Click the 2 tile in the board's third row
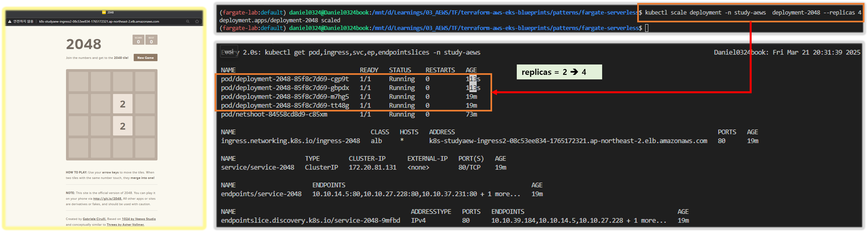The image size is (868, 232). (123, 126)
